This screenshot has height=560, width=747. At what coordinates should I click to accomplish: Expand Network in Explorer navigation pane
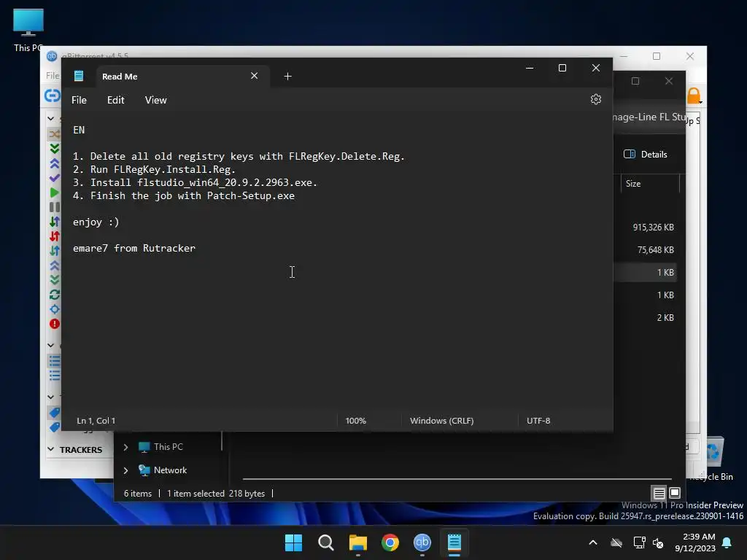(125, 470)
